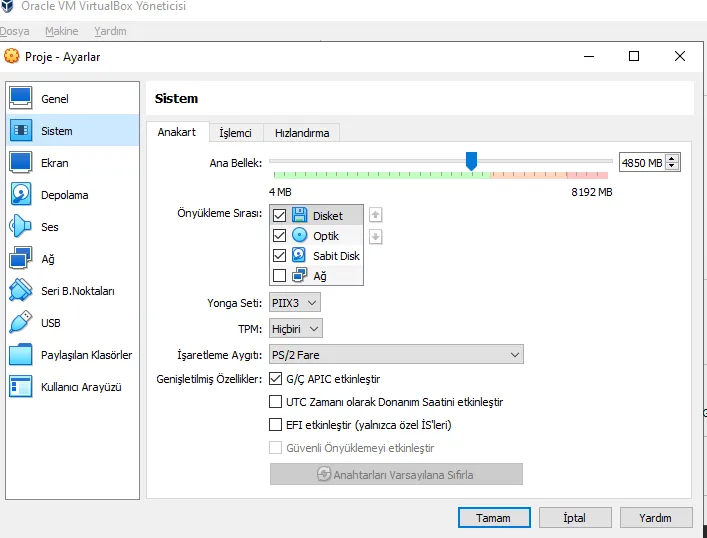707x538 pixels.
Task: Select the Sistem chip icon in sidebar
Action: [x=20, y=130]
